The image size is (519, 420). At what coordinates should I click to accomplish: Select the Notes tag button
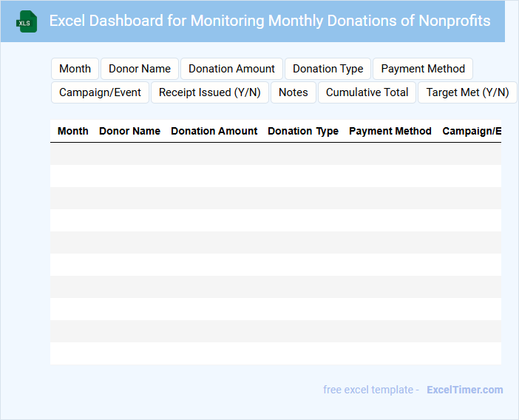coord(294,92)
